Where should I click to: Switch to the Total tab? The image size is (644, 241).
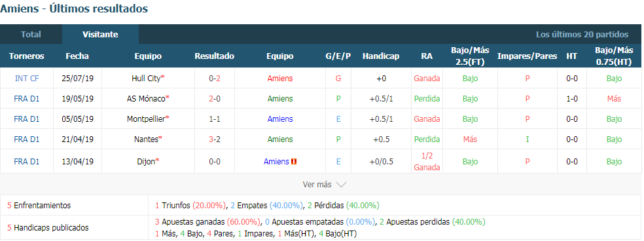[x=31, y=35]
